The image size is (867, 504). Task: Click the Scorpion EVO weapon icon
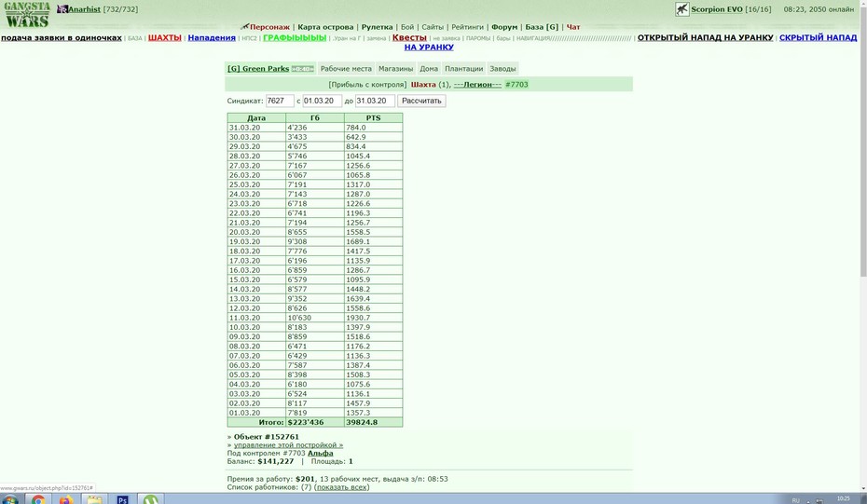click(x=681, y=9)
